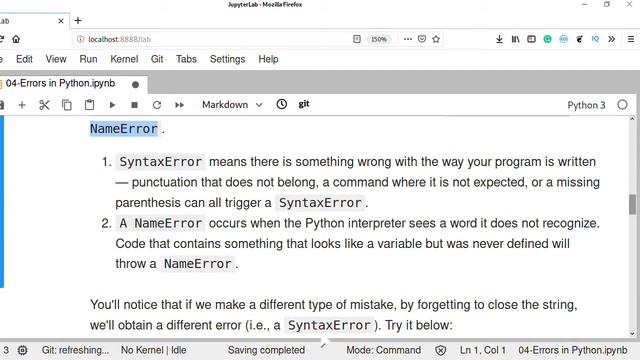640x360 pixels.
Task: Click the light blue round extension icon
Action: click(563, 39)
